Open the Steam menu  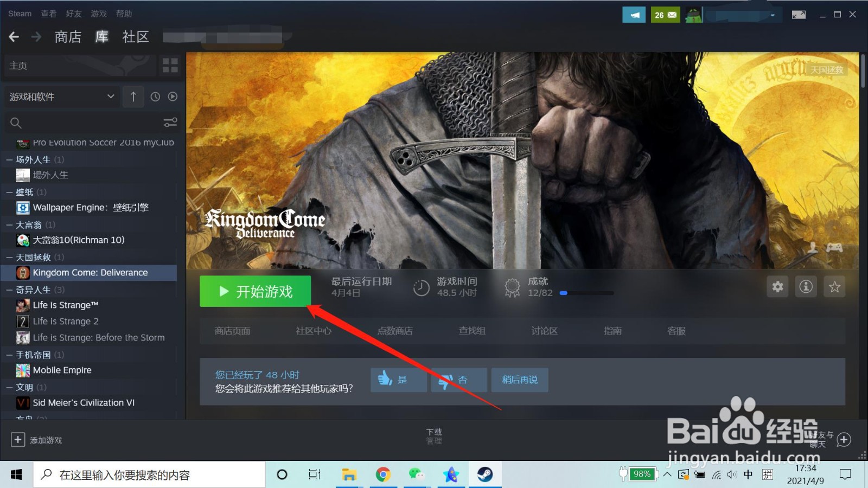pos(20,14)
